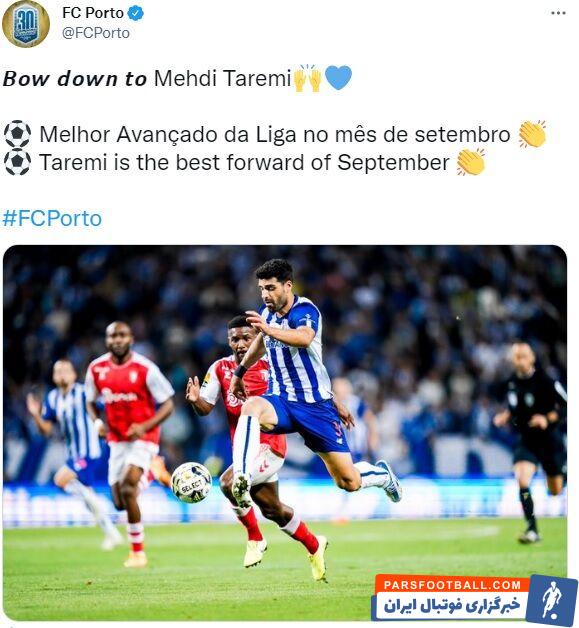
Task: Click the Select ball in the photo
Action: tap(191, 483)
